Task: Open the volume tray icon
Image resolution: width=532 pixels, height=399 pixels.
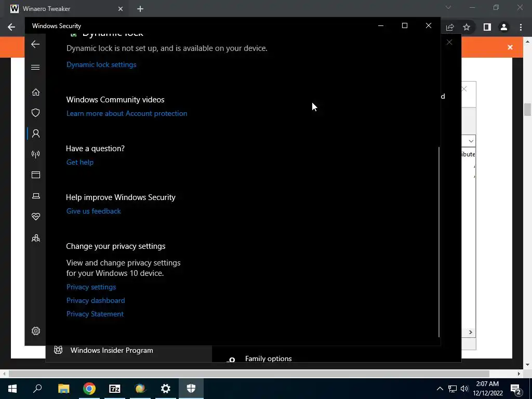Action: [464, 389]
